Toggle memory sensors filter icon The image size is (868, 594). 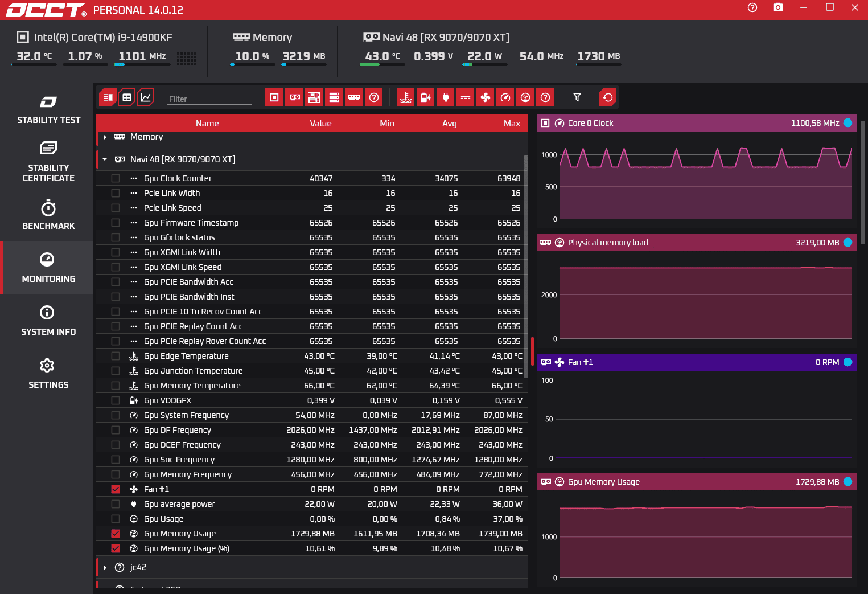[x=354, y=97]
